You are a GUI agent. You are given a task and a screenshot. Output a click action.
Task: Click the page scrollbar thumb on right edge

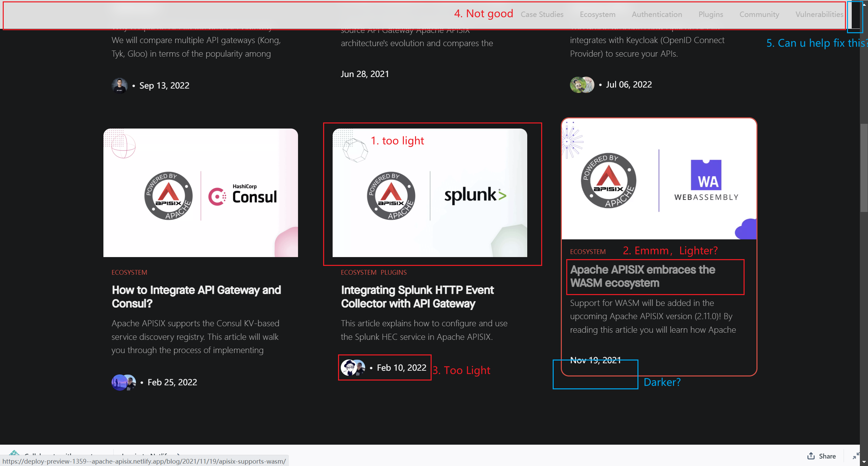pyautogui.click(x=864, y=168)
